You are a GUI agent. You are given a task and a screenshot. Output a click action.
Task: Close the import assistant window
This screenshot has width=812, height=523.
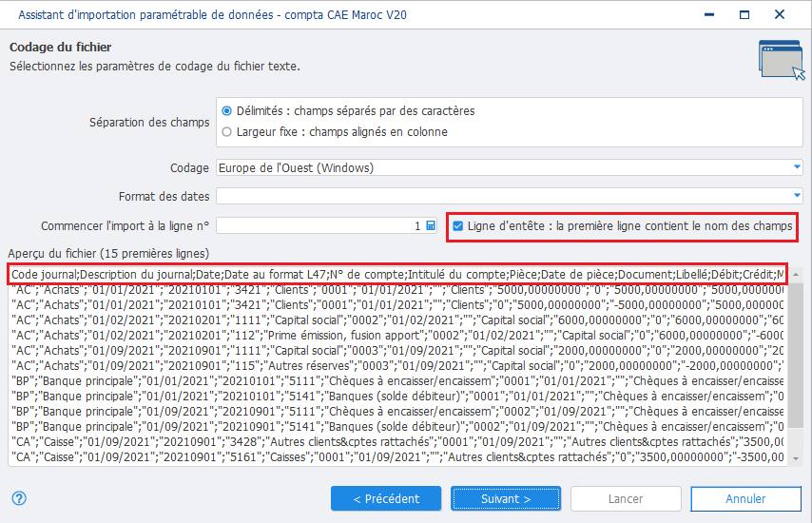pyautogui.click(x=780, y=14)
